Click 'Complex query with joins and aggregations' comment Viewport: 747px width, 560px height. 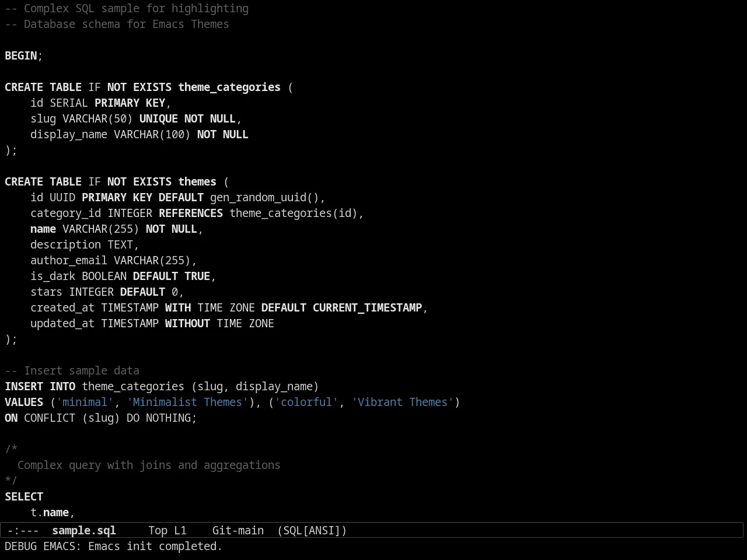pyautogui.click(x=149, y=465)
